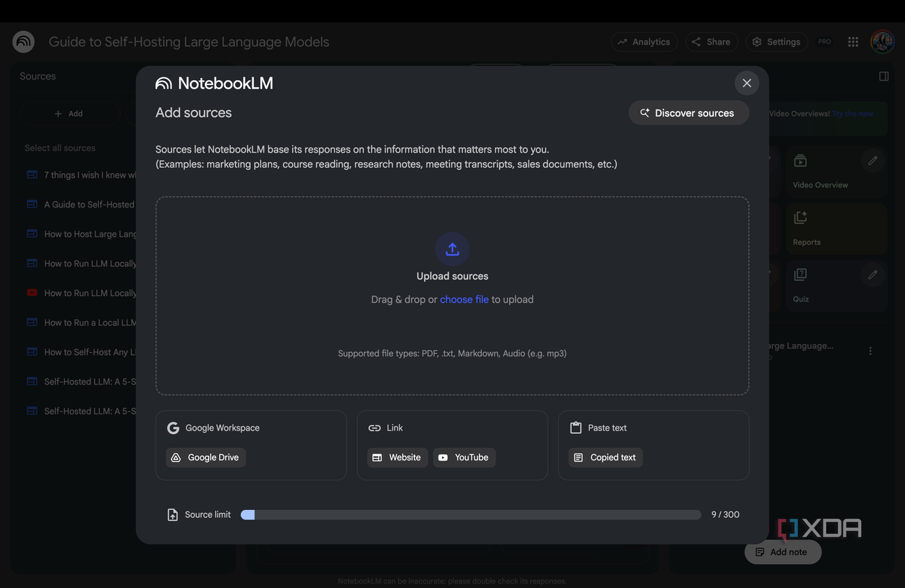
Task: Open the Video Overview card
Action: pyautogui.click(x=836, y=171)
